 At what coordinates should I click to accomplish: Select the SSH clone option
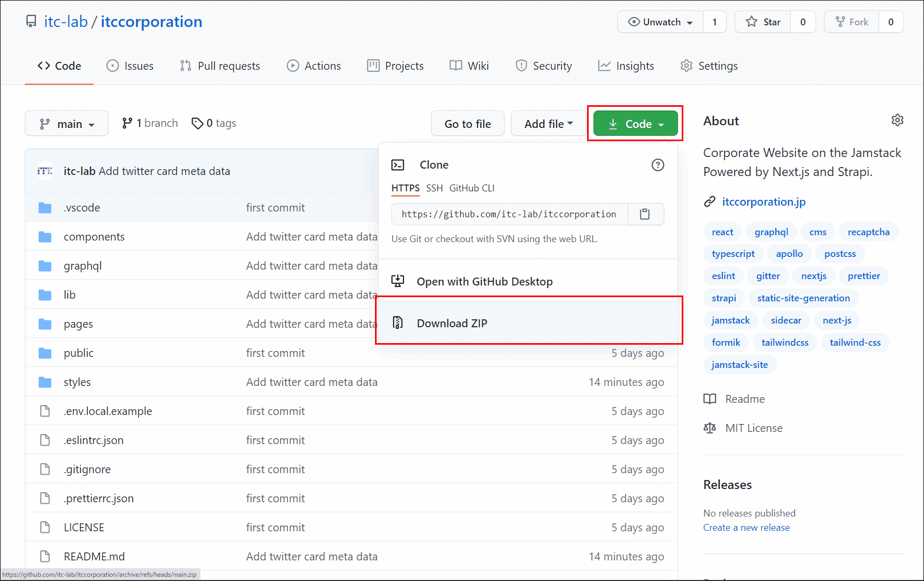(434, 188)
